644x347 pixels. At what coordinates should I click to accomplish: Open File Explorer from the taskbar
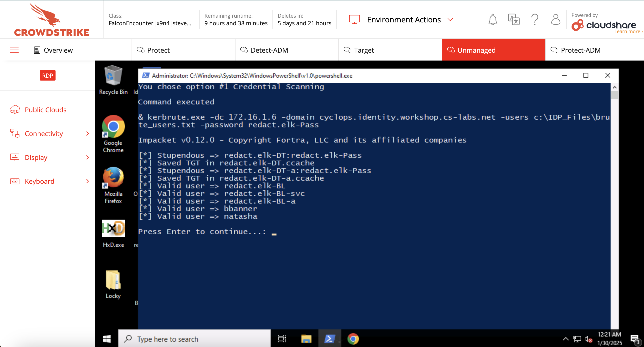[306, 339]
